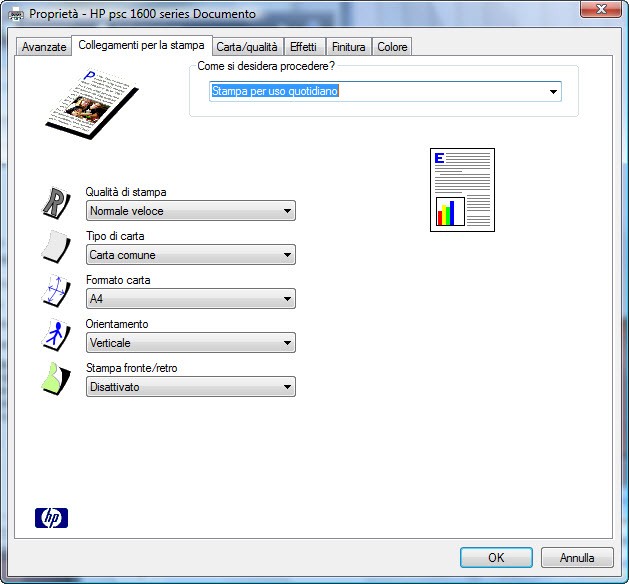Open the Come si desidera procedere dropdown
The image size is (629, 584).
385,92
